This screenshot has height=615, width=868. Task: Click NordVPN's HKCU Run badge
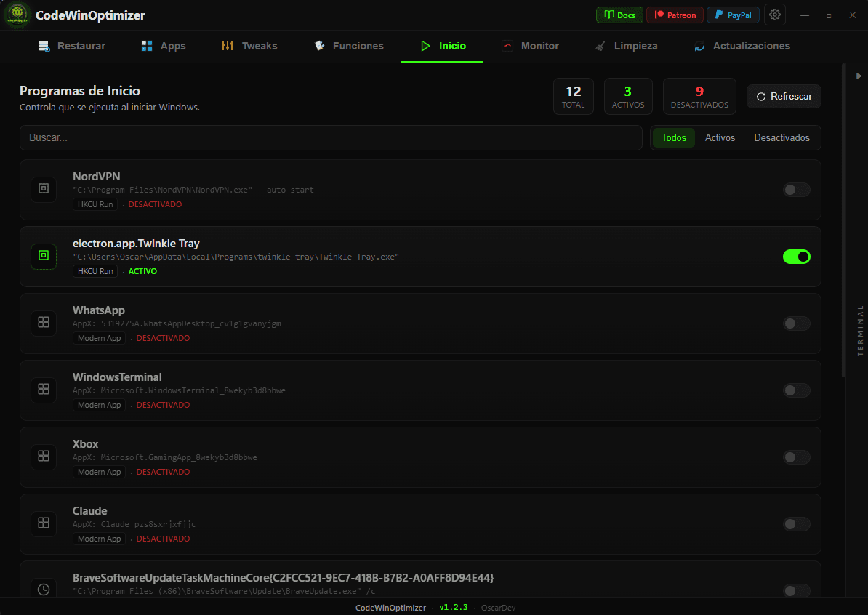click(x=95, y=204)
